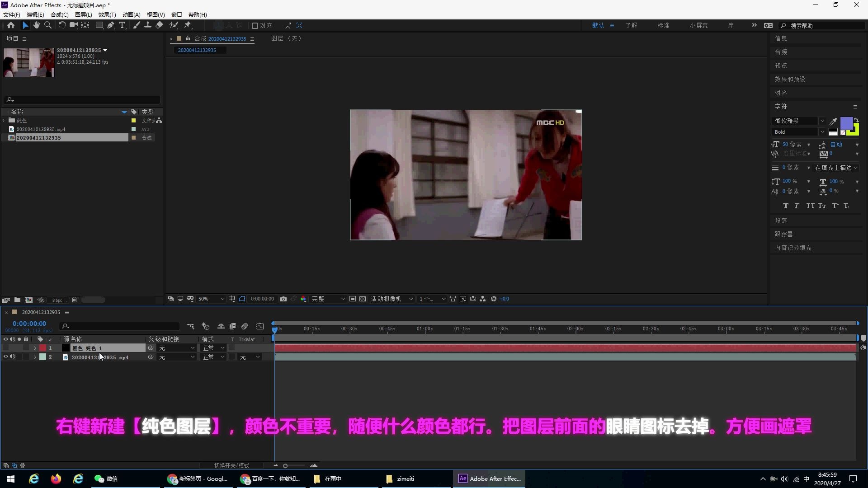Viewport: 868px width, 488px height.
Task: Expand the 纯色 folder in project panel
Action: click(x=4, y=121)
